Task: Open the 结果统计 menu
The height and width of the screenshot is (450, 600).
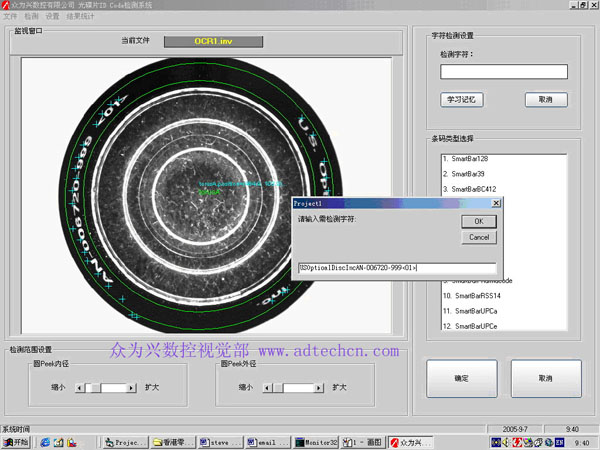Action: (x=82, y=17)
